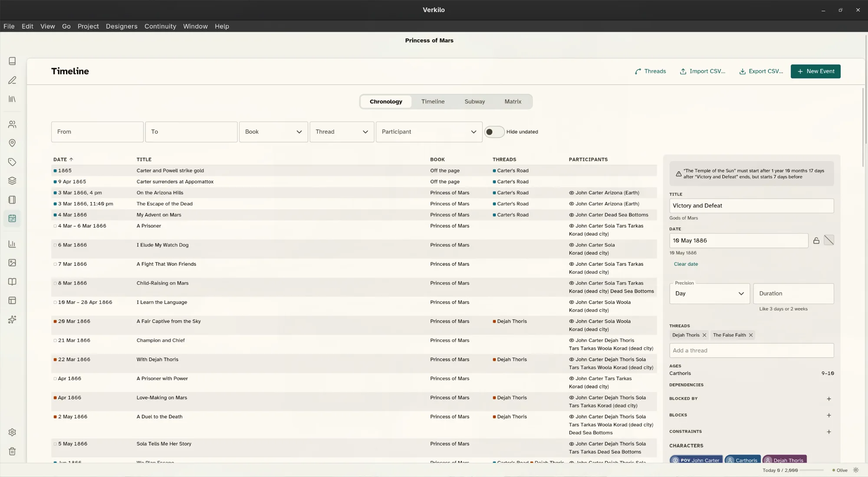The height and width of the screenshot is (477, 868).
Task: Open the Designers menu
Action: point(122,26)
